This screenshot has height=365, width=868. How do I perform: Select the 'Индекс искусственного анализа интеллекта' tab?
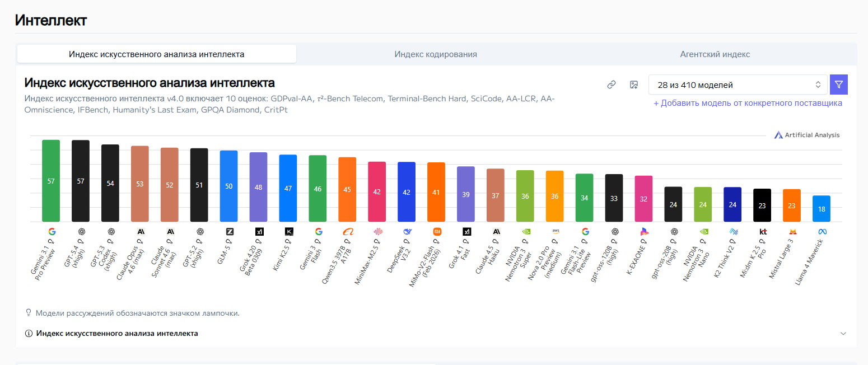click(157, 54)
